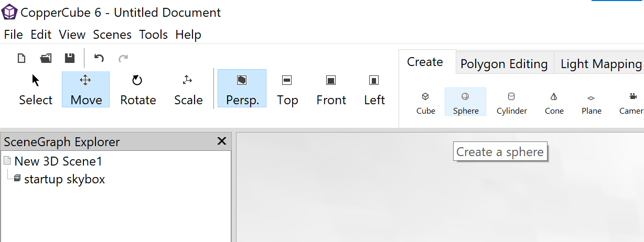Screen dimensions: 644x242
Task: Create a new document with the blank page icon
Action: [22, 58]
